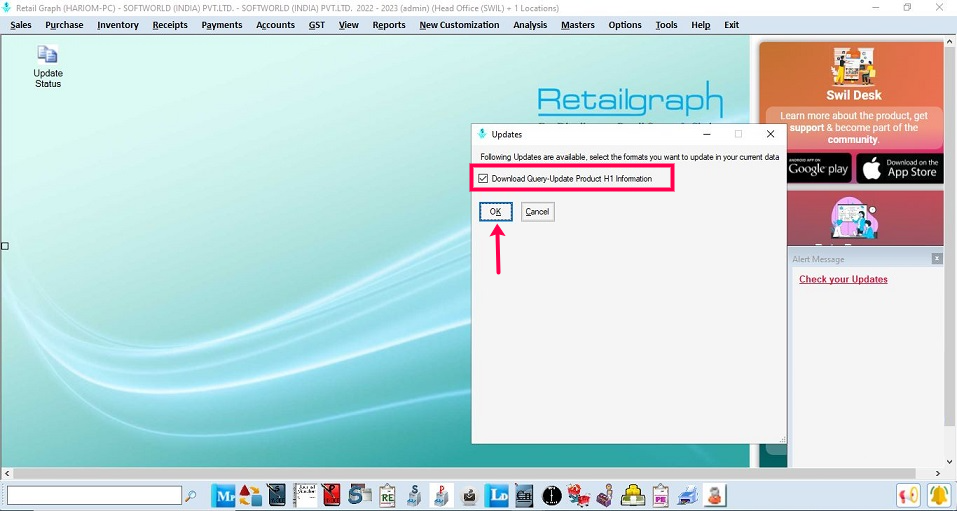Screen dimensions: 957x511
Task: Open the Swil Desk banner
Action: click(853, 95)
